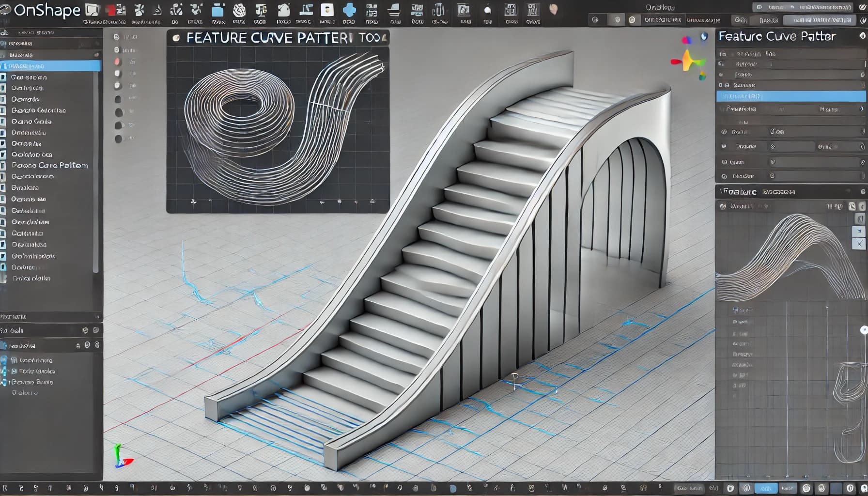Click the wide light-gray button at top right
The image size is (868, 496).
(819, 20)
